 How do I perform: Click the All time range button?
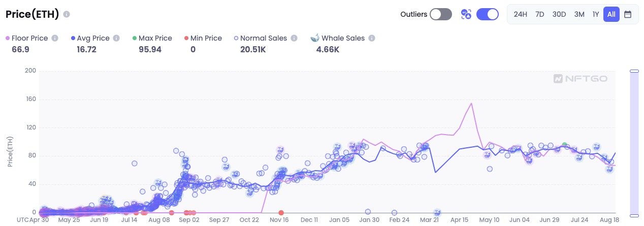tap(611, 14)
